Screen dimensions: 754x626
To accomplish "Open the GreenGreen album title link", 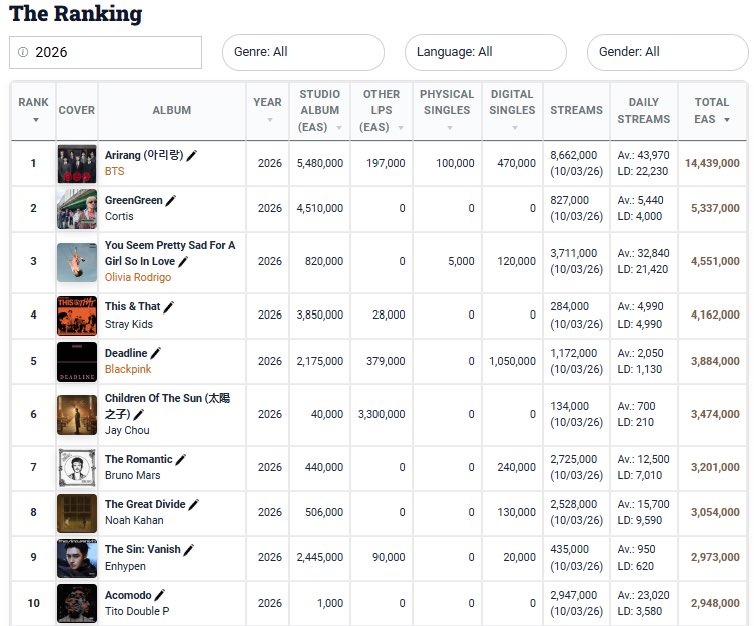I will (x=134, y=200).
